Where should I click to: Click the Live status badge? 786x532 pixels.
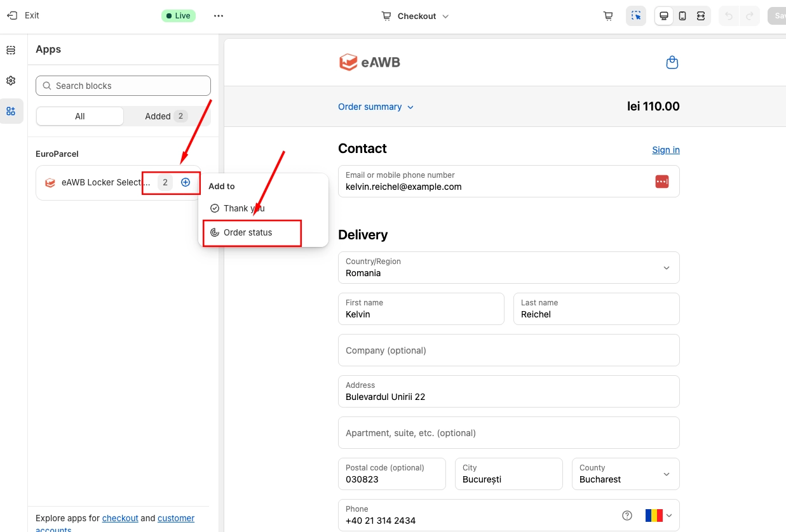(179, 16)
